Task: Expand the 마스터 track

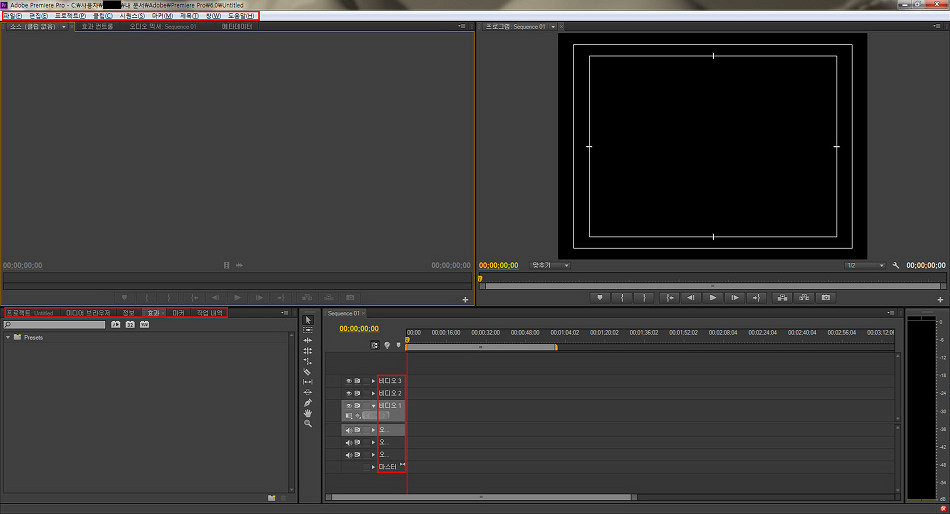Action: pos(374,467)
